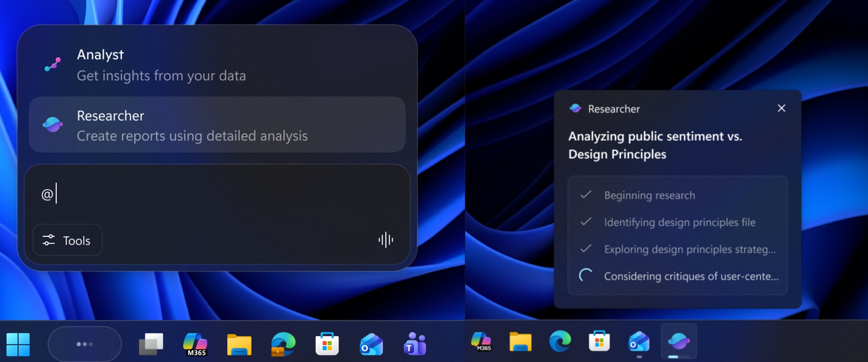
Task: Open File Explorer in left taskbar
Action: pyautogui.click(x=239, y=344)
